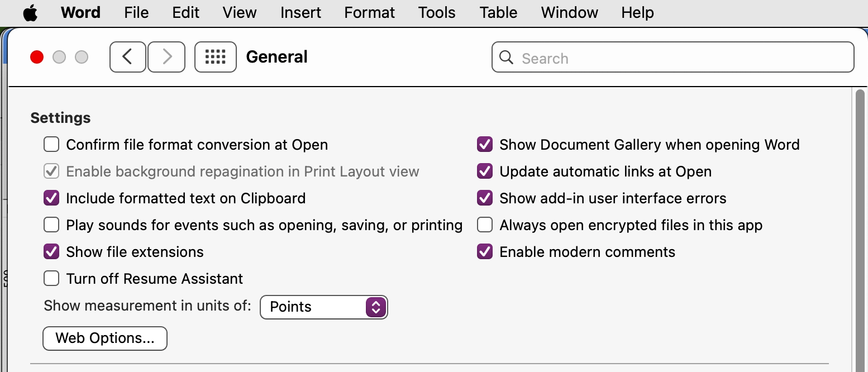Toggle Show add-in user interface errors
The width and height of the screenshot is (868, 372).
pos(485,198)
